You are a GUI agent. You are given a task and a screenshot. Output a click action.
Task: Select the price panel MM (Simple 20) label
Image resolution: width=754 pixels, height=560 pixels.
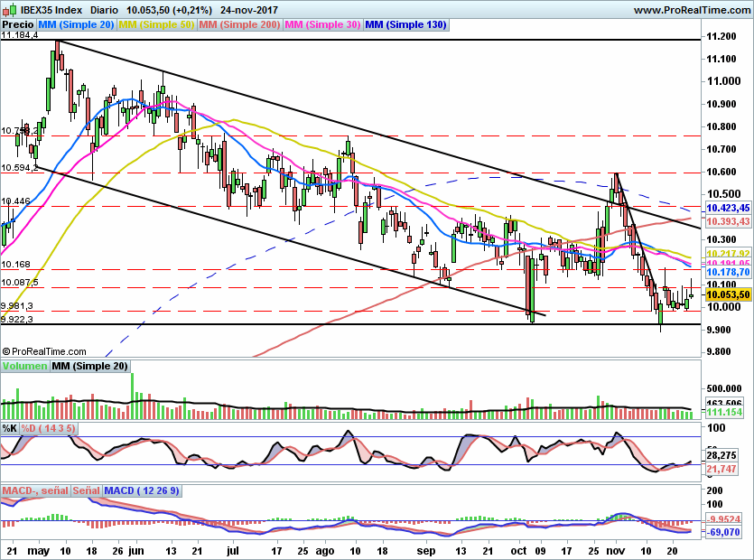[x=76, y=24]
